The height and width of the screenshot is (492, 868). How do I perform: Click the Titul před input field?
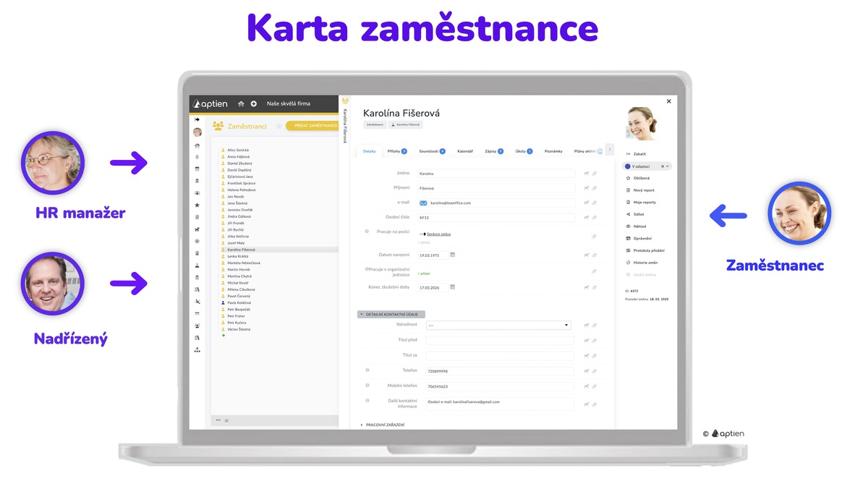[500, 341]
